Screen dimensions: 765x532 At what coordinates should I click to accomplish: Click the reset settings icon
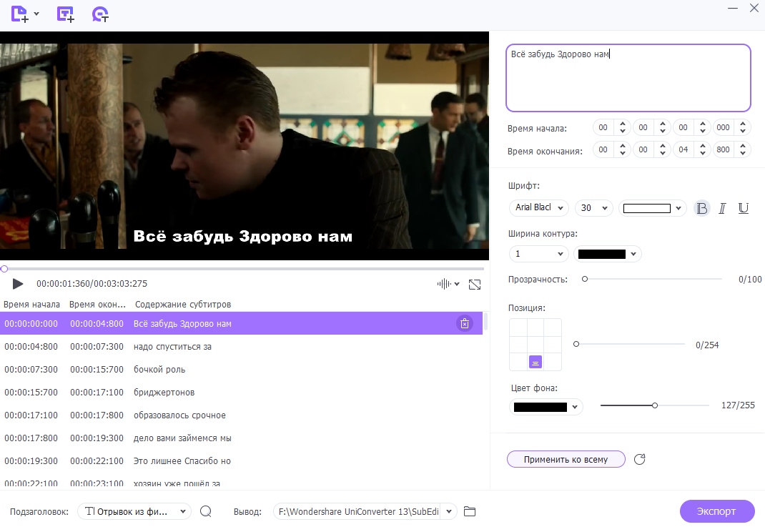(x=640, y=459)
